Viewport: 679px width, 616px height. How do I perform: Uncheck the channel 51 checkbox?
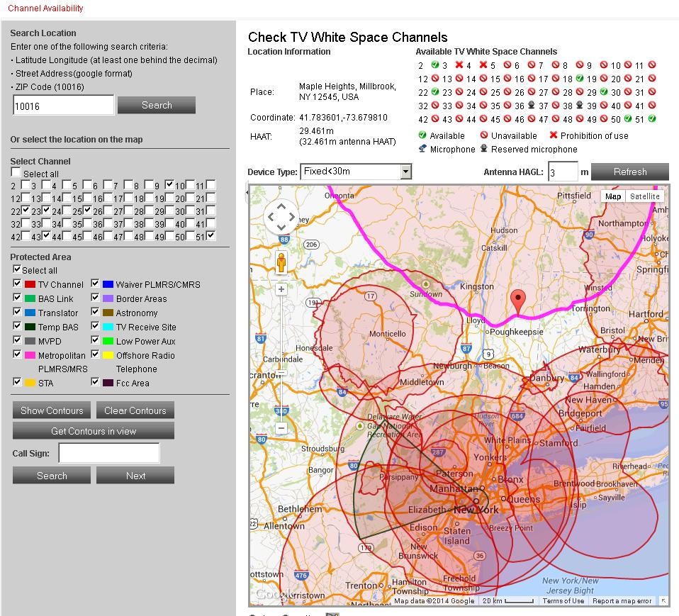pyautogui.click(x=211, y=235)
